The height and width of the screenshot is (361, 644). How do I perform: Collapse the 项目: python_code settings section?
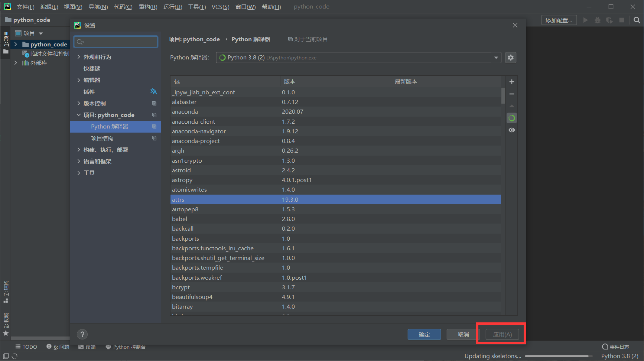(x=79, y=115)
